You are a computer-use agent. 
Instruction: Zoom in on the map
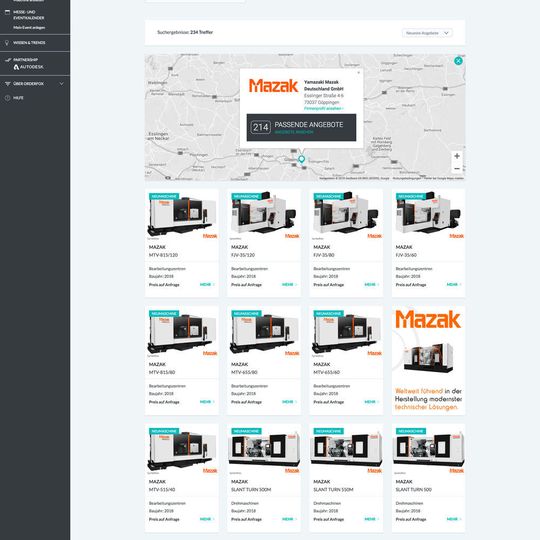[x=457, y=156]
